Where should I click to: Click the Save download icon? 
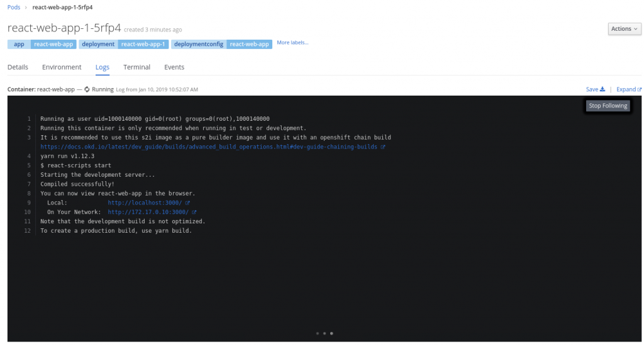pyautogui.click(x=602, y=89)
